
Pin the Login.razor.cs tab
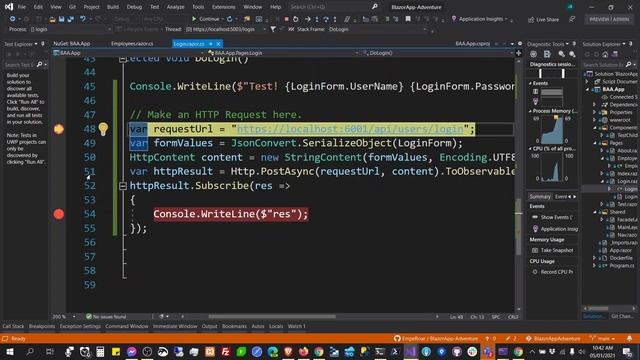point(211,44)
